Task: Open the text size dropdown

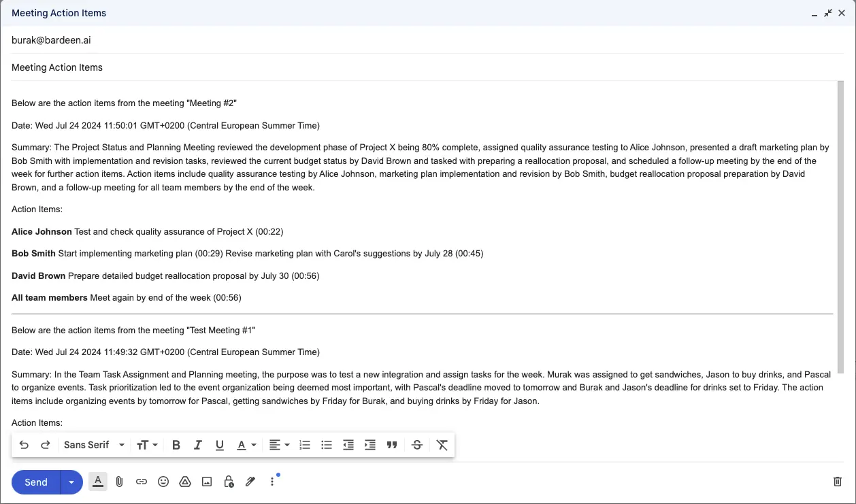Action: (x=146, y=445)
